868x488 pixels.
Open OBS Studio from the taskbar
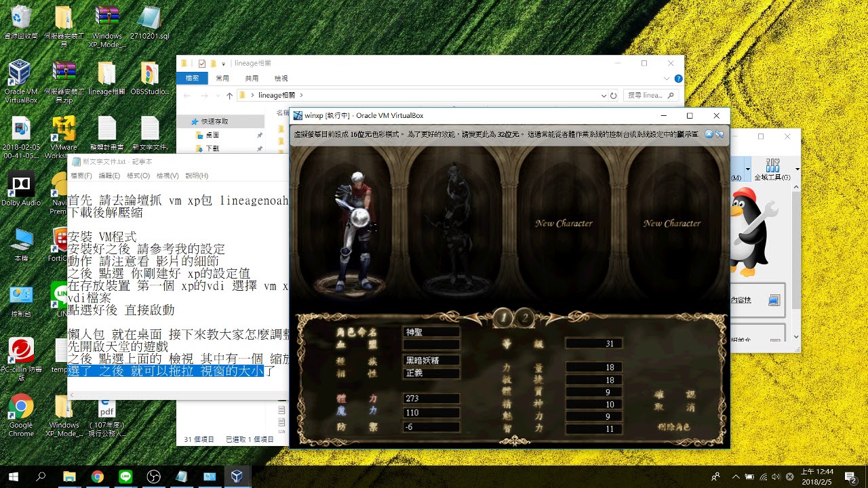(153, 476)
